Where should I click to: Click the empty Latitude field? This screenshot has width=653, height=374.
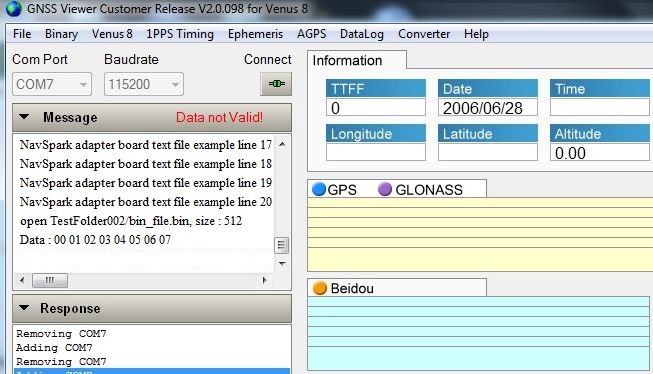(x=488, y=152)
